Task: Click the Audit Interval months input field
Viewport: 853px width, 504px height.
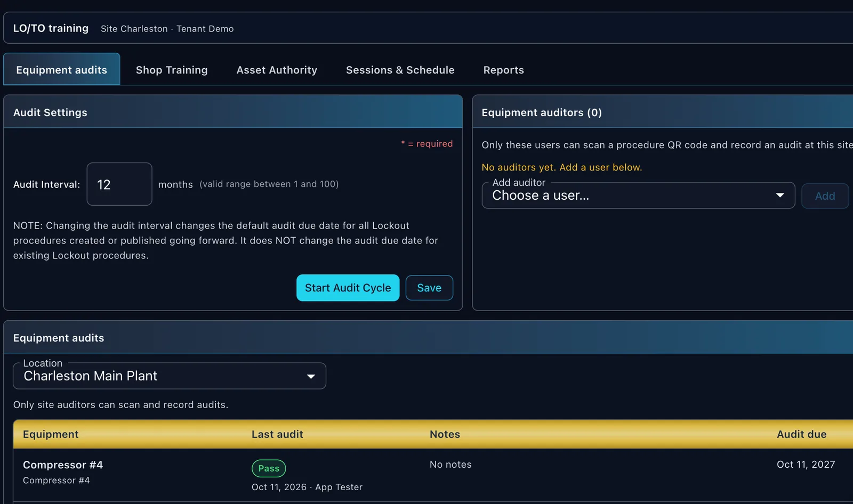Action: pos(119,184)
